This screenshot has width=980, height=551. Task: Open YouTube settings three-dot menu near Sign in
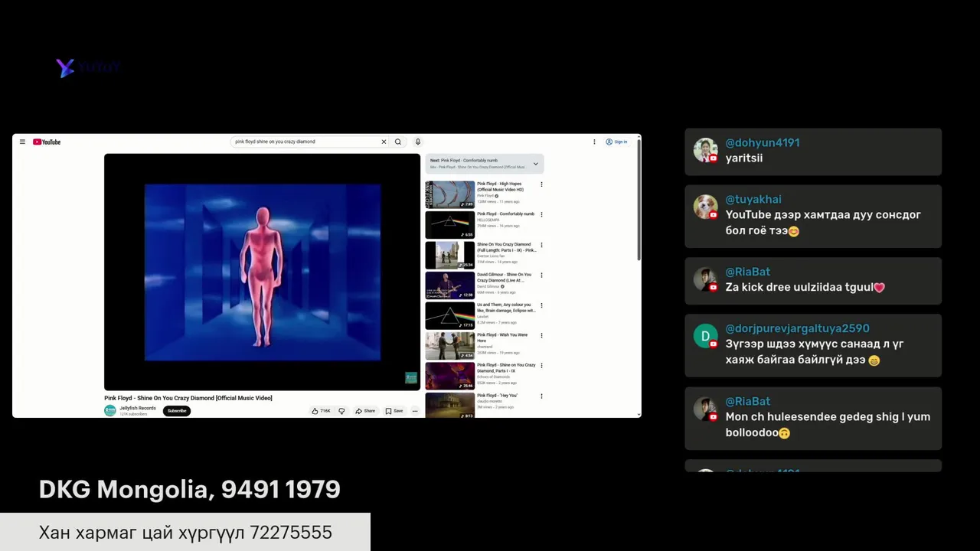pos(594,142)
